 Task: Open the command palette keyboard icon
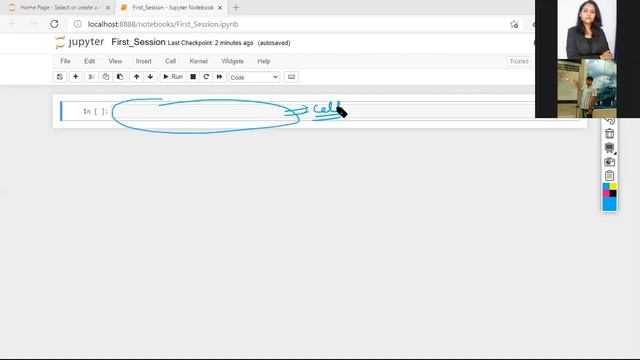(x=291, y=77)
